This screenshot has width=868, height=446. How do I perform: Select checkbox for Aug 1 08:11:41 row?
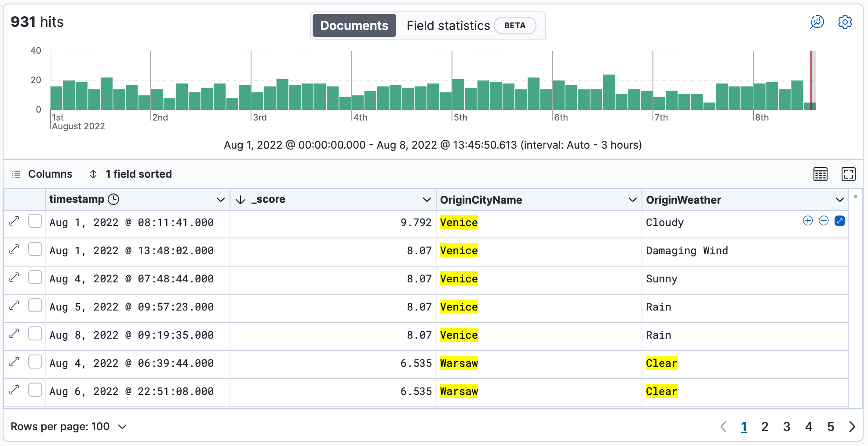pos(35,221)
